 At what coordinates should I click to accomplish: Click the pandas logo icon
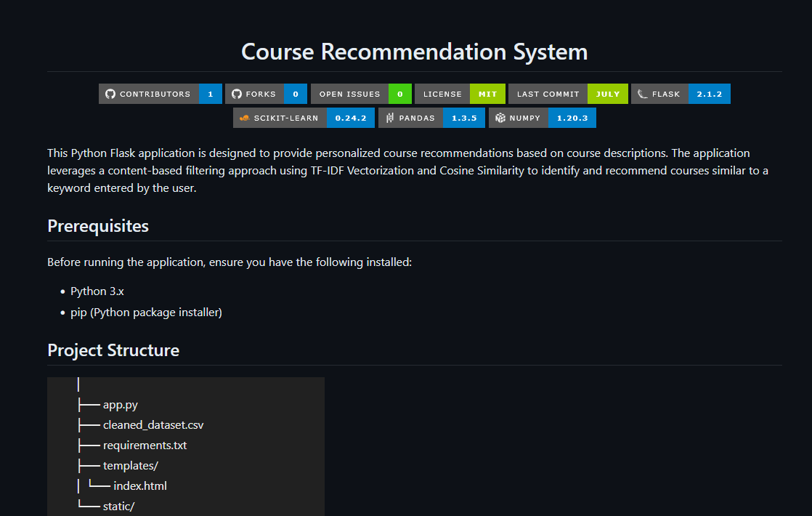coord(390,118)
